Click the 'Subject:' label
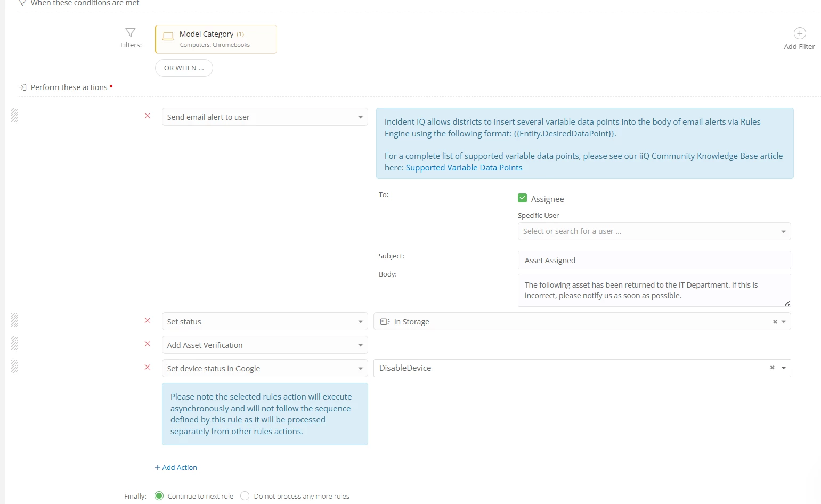 click(392, 256)
